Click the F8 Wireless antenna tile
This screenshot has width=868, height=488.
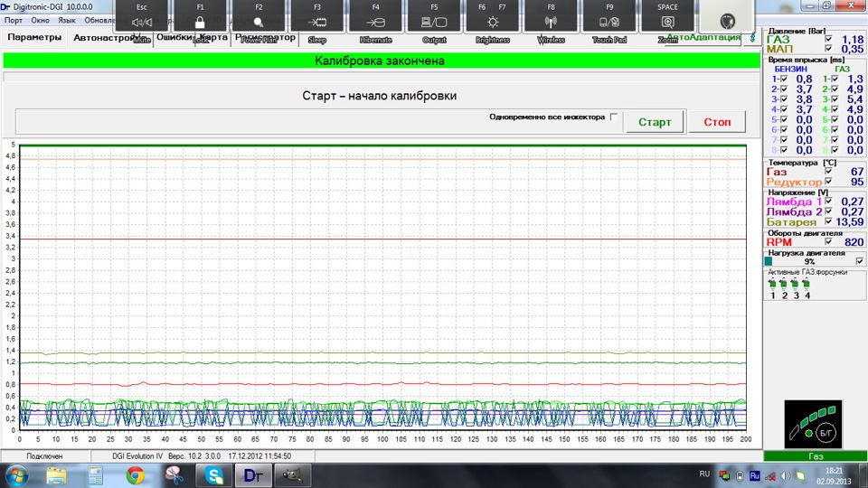pos(551,16)
